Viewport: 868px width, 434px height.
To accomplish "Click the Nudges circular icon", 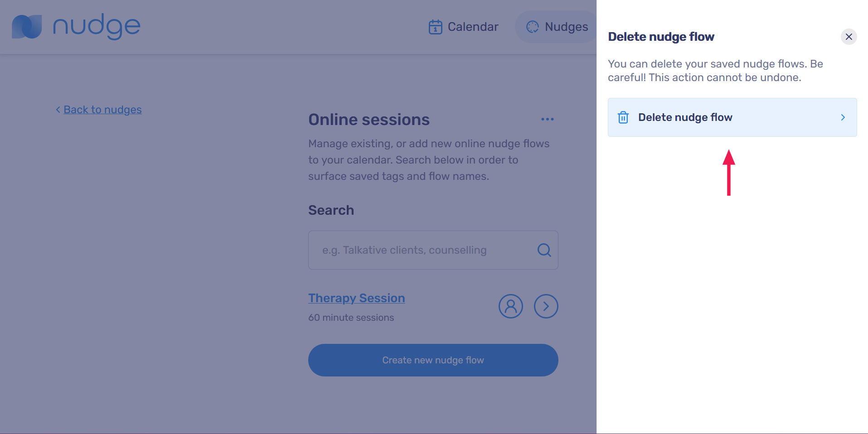I will coord(533,27).
